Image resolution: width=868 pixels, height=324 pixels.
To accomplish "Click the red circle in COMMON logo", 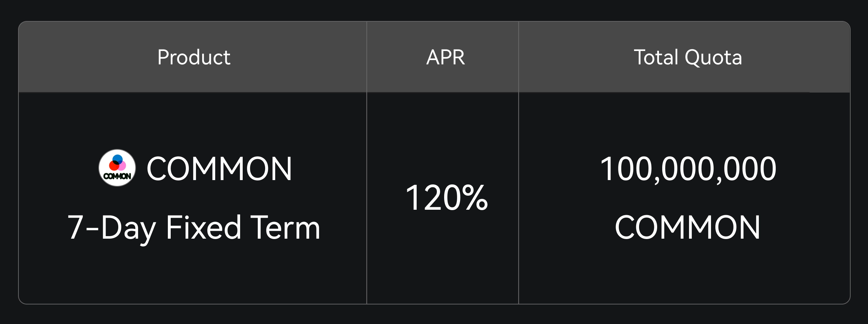I will pyautogui.click(x=114, y=166).
